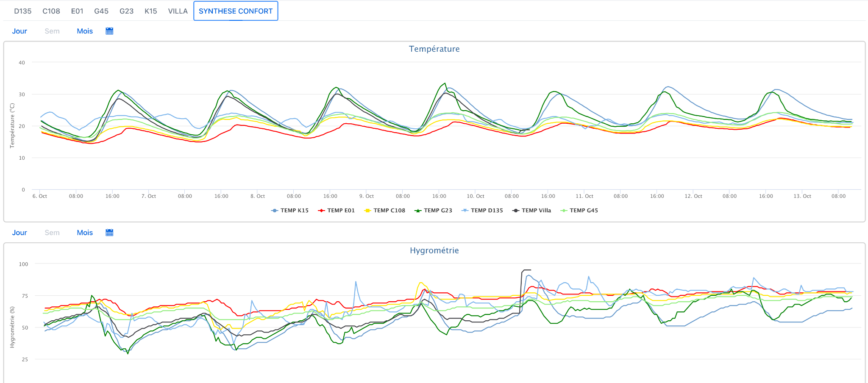Click the 12. Oct axis label
The width and height of the screenshot is (868, 383).
tap(693, 196)
